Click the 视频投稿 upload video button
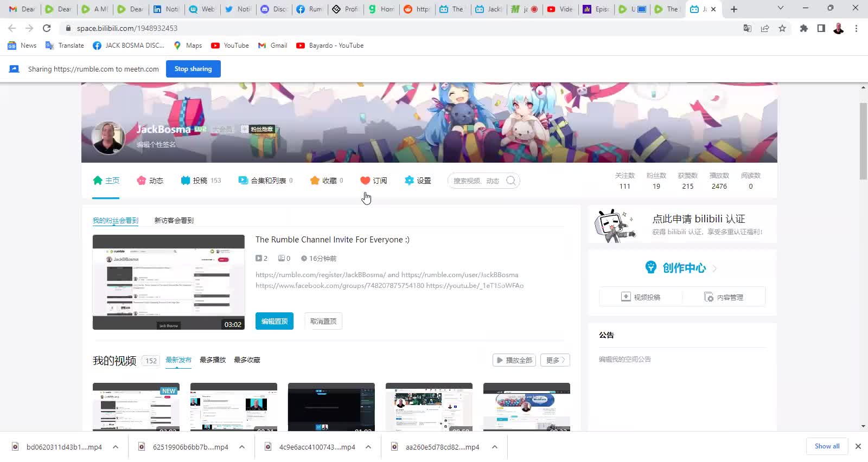868x462 pixels. pos(641,297)
